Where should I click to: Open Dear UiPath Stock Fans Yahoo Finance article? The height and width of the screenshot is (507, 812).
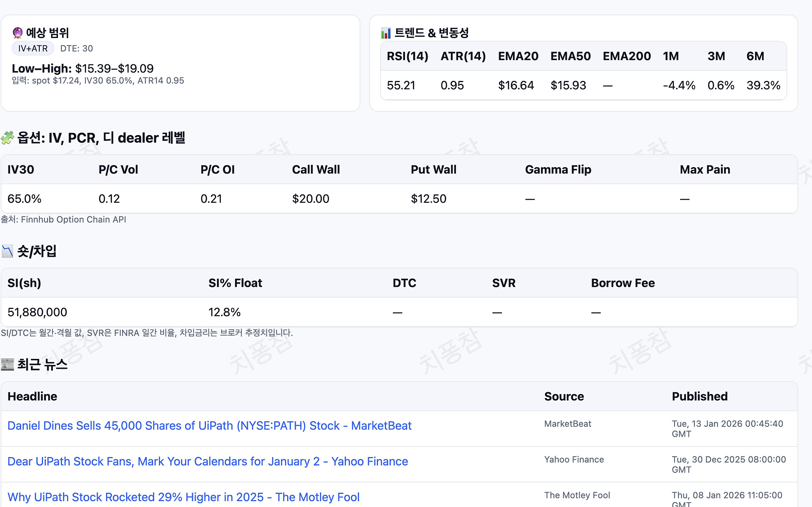coord(208,461)
